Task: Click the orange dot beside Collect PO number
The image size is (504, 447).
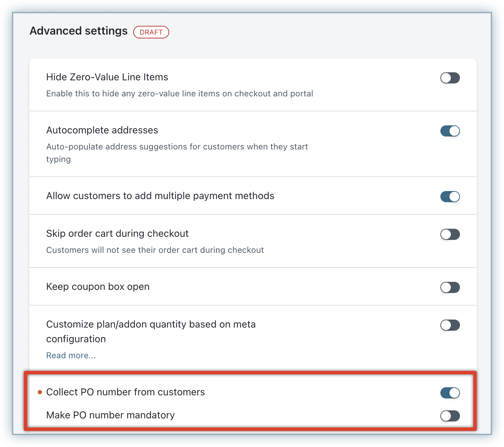Action: 40,393
